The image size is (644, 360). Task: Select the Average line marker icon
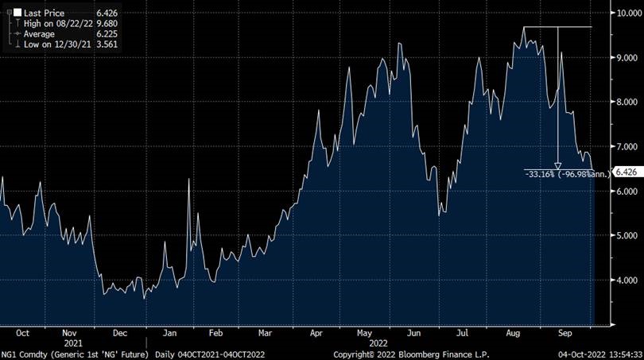17,34
